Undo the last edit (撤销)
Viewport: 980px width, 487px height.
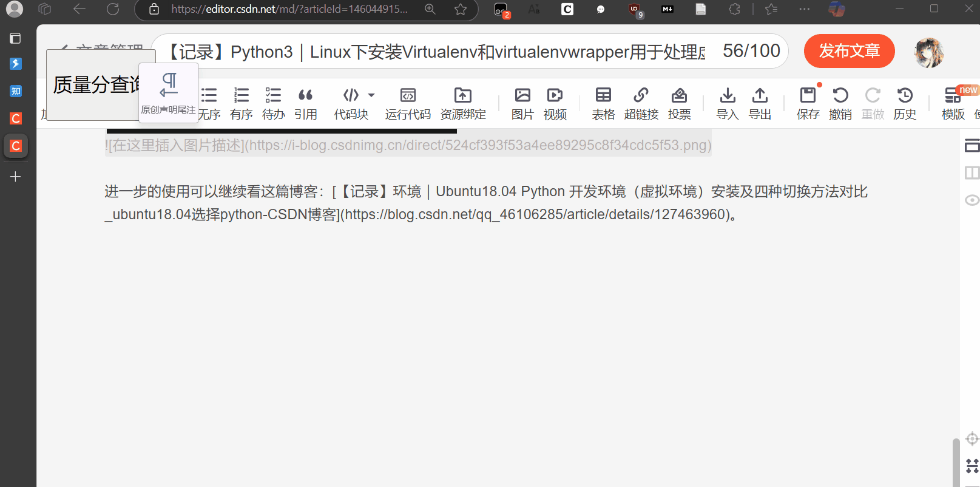pyautogui.click(x=840, y=104)
